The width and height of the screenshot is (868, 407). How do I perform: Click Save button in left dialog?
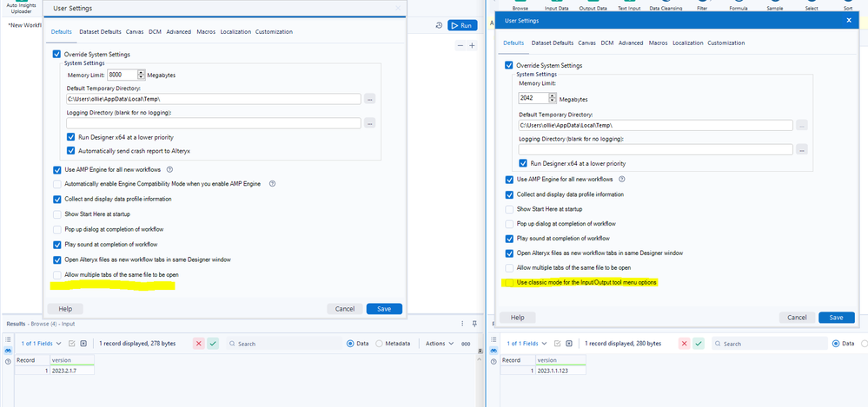click(384, 309)
